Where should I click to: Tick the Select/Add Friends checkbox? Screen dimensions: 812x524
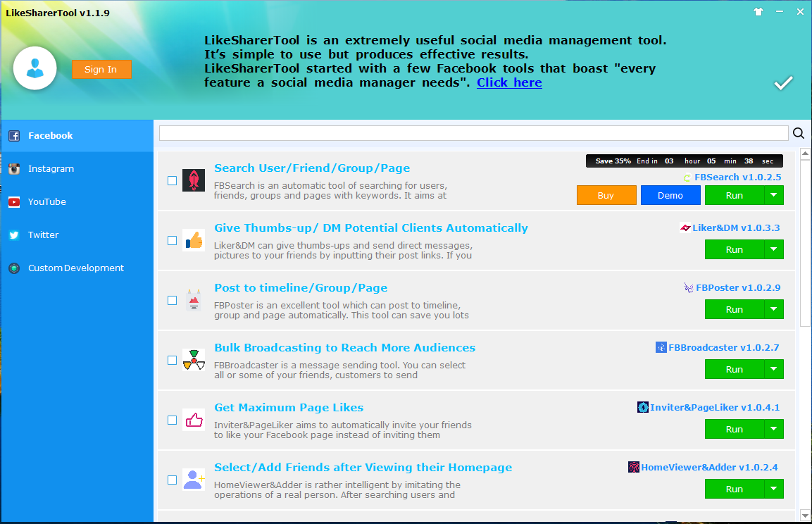pyautogui.click(x=173, y=480)
